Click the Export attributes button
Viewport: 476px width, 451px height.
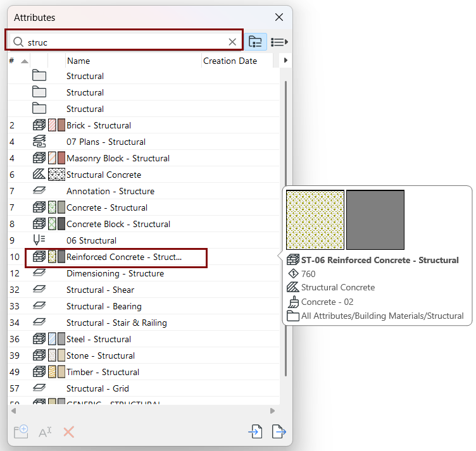(279, 431)
